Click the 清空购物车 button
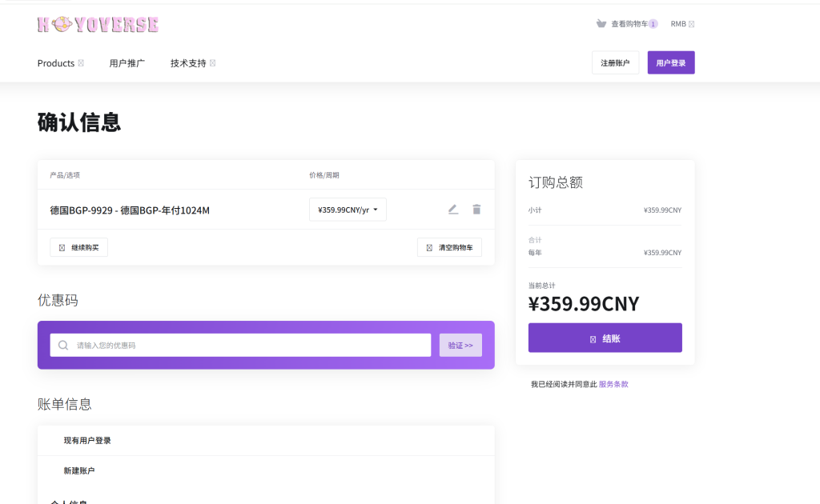820x504 pixels. coord(450,247)
